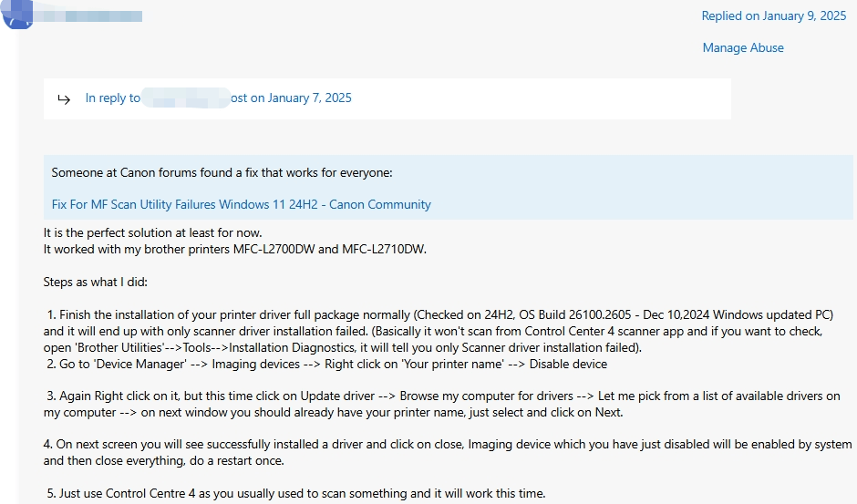Click step 2 mentioning Device Manager
This screenshot has height=504, width=857.
pyautogui.click(x=326, y=364)
